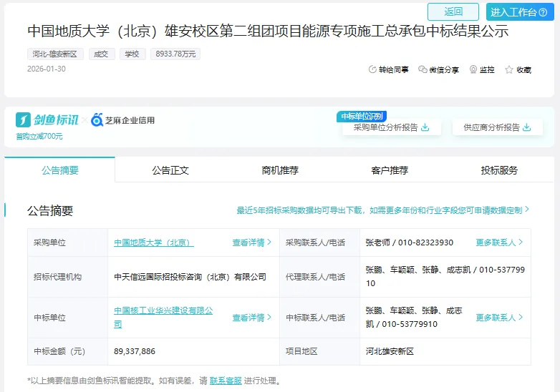The height and width of the screenshot is (392, 560).
Task: Expand 查看详情 for 中标单位 row
Action: [252, 318]
